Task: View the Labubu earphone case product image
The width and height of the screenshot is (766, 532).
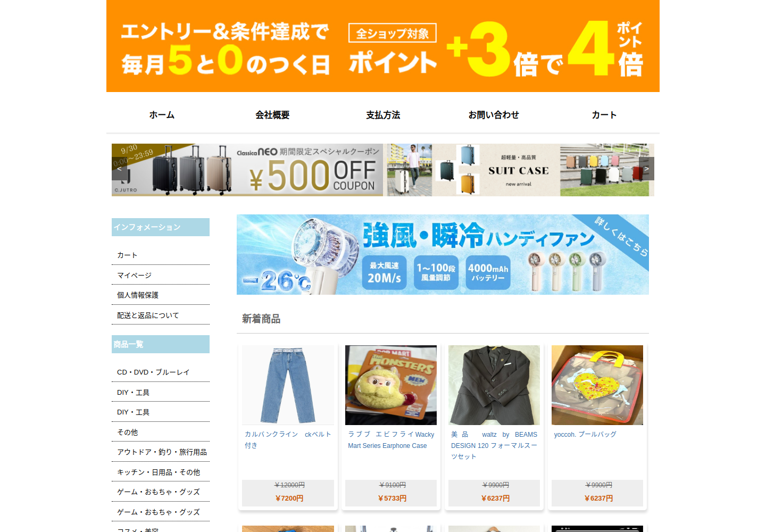Action: pyautogui.click(x=391, y=385)
